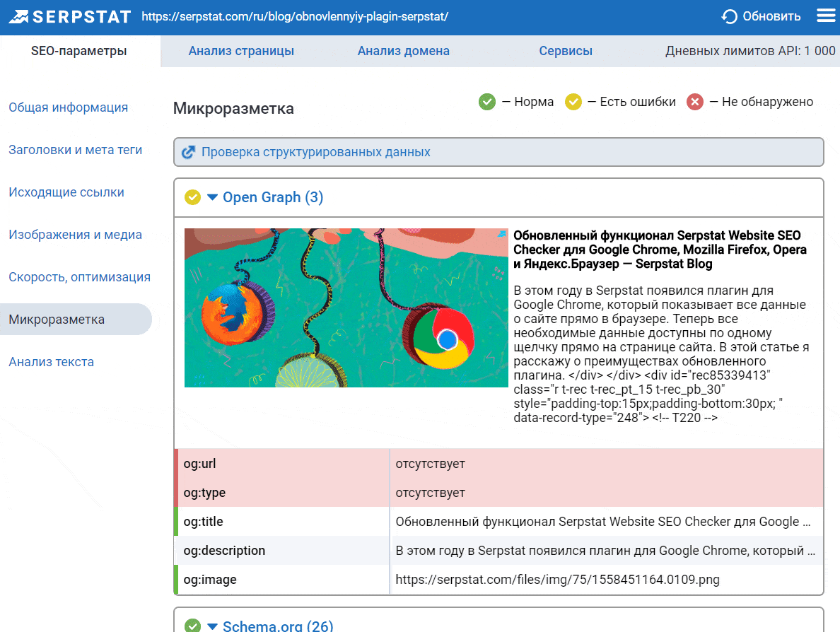
Task: Click the og:description row label
Action: click(x=224, y=551)
